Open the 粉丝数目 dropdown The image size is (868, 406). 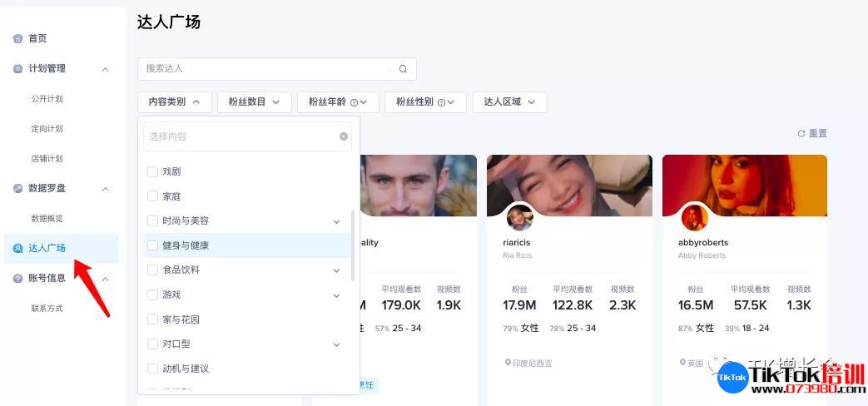(x=254, y=102)
